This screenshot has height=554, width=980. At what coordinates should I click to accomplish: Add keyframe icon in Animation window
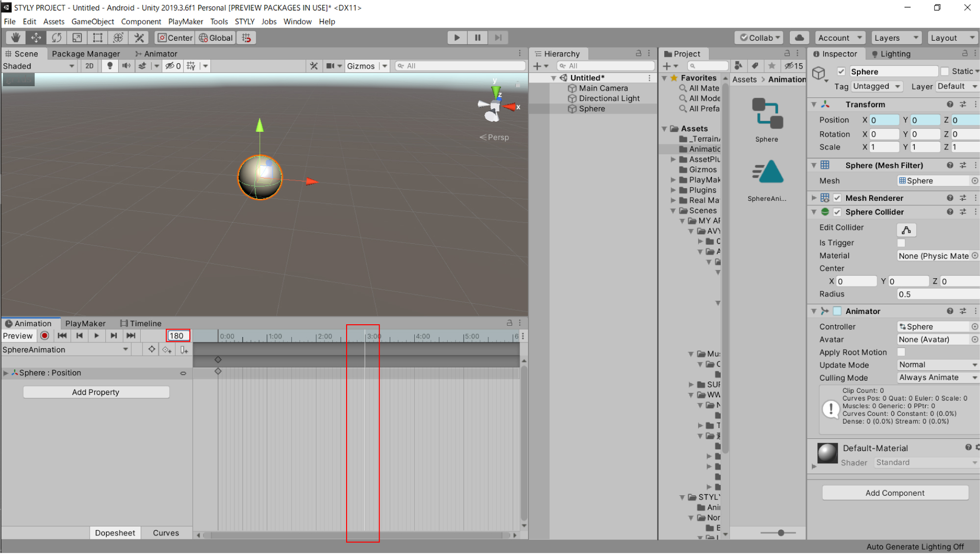[167, 350]
